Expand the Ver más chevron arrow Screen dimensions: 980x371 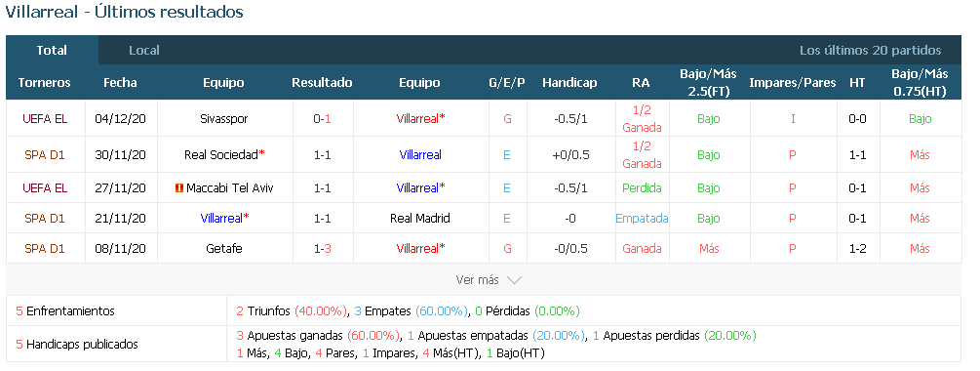[514, 280]
